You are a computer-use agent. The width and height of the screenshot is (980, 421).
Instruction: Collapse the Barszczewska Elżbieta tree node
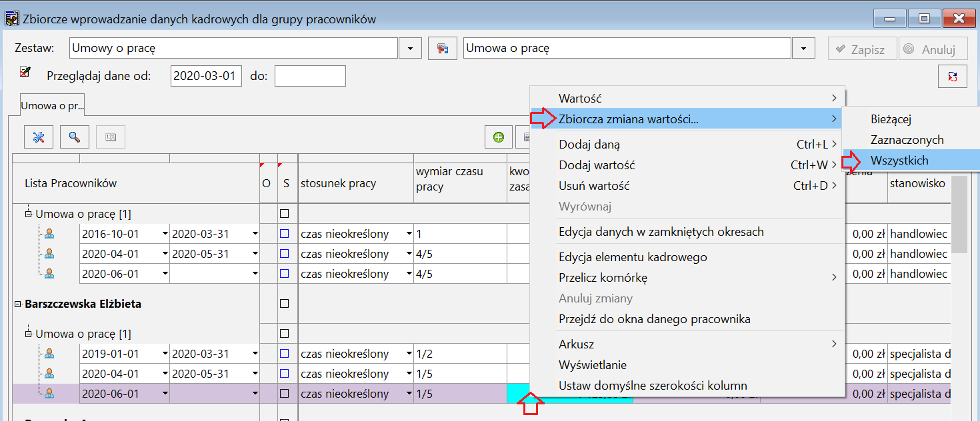point(18,304)
